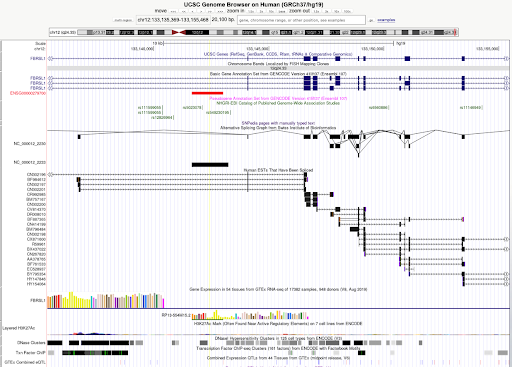The width and height of the screenshot is (512, 367).
Task: Zoom in to base level
Action: coord(282,11)
